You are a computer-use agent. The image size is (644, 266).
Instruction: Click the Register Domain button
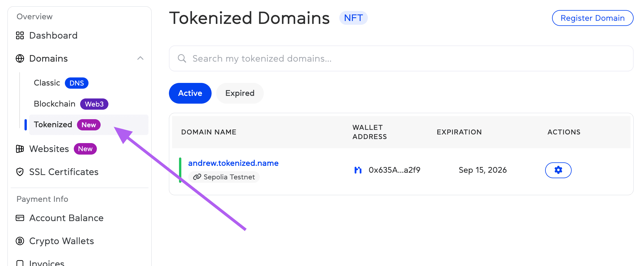point(592,18)
